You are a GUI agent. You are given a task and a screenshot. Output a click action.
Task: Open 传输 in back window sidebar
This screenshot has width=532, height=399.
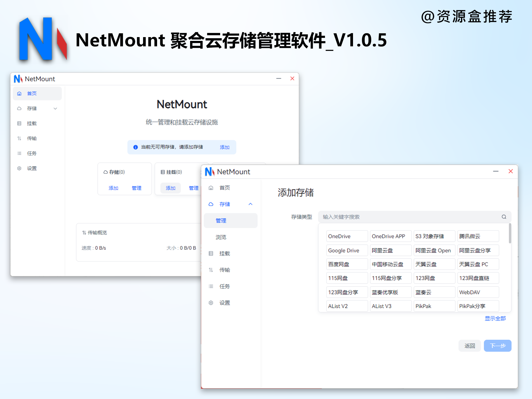pos(37,138)
